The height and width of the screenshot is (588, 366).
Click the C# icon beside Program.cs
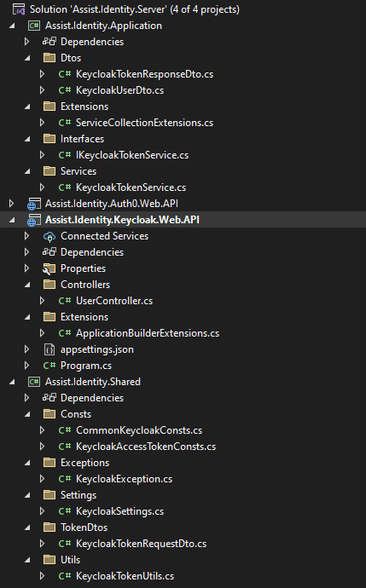pyautogui.click(x=49, y=366)
